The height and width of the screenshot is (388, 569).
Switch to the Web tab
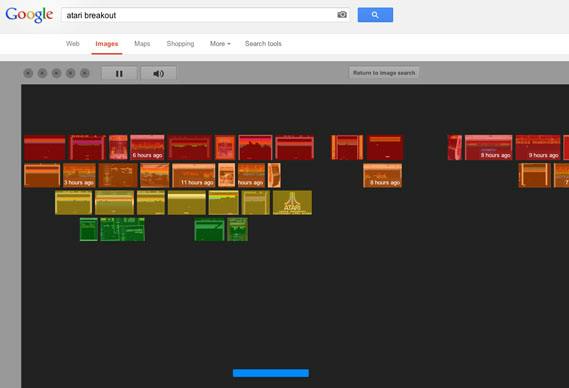(x=73, y=44)
